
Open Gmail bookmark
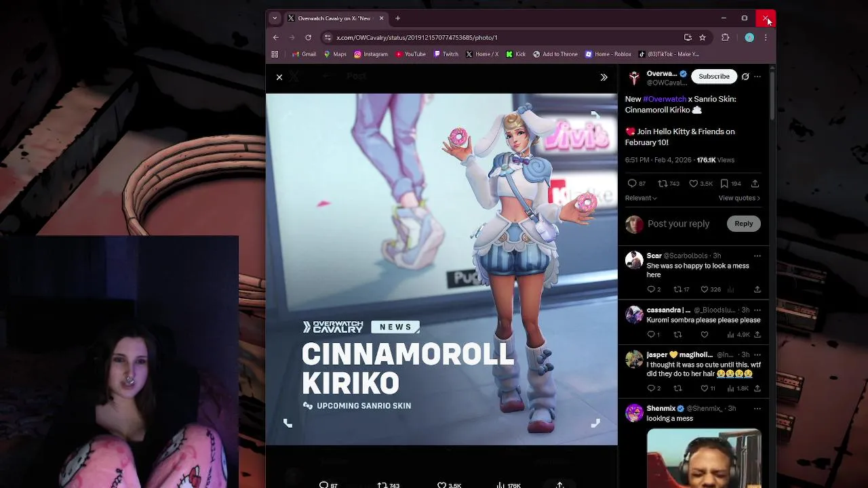[304, 54]
